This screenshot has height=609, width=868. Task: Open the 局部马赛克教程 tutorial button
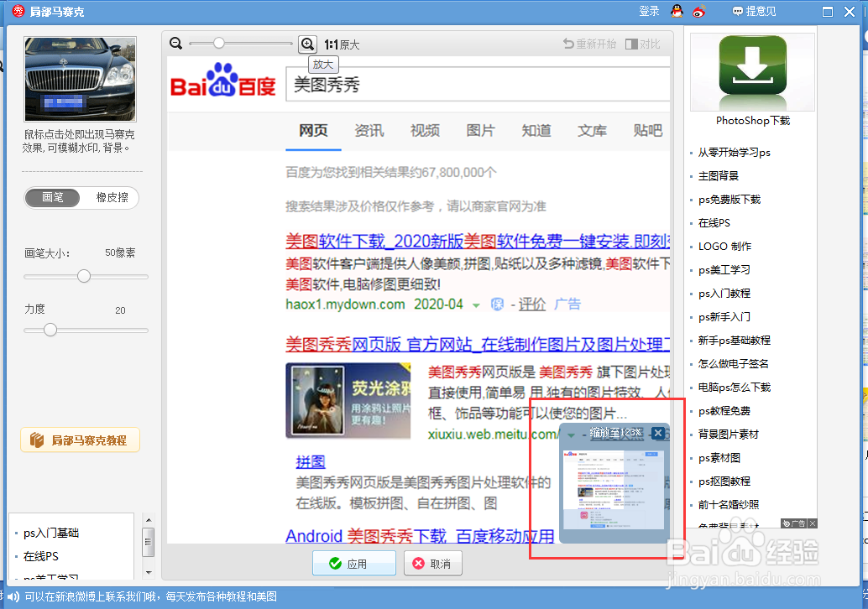(81, 440)
